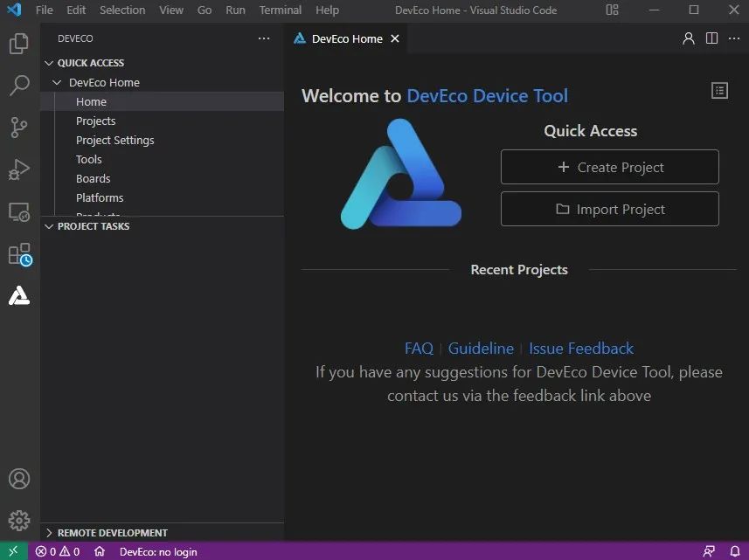Select Home in the sidebar tree
This screenshot has width=749, height=560.
coord(162,101)
